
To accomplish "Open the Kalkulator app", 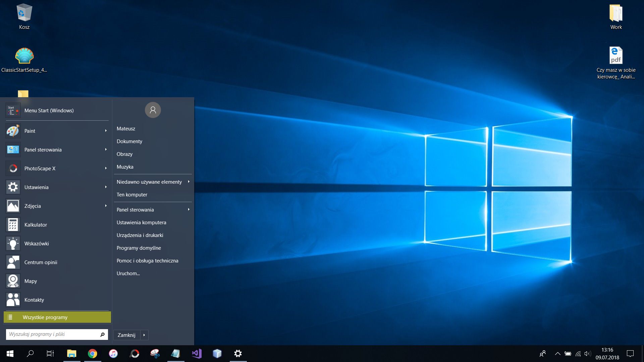I will 35,225.
